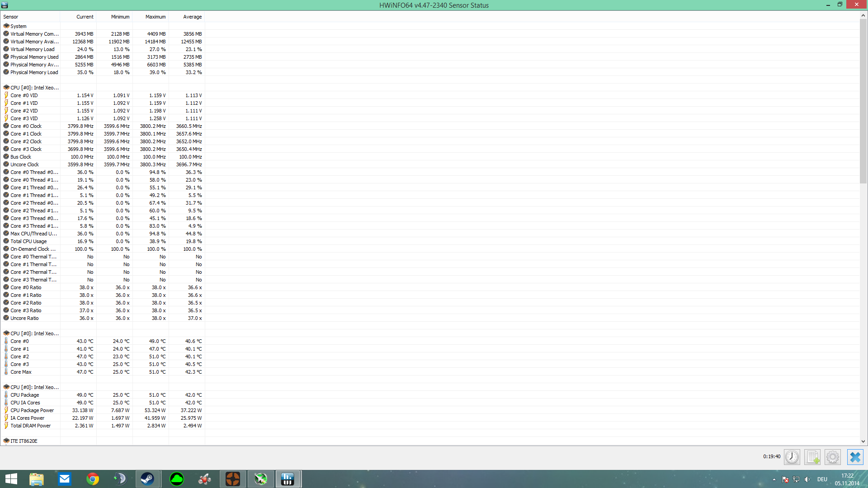Image resolution: width=868 pixels, height=488 pixels.
Task: Start logging with the spreadsheet-plus icon
Action: pyautogui.click(x=812, y=457)
